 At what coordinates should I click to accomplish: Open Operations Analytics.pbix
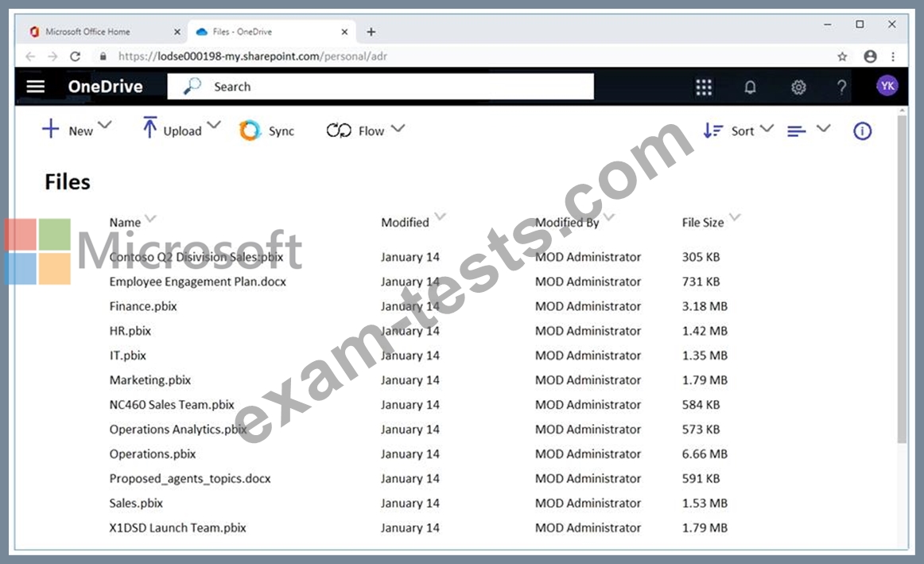pos(178,430)
